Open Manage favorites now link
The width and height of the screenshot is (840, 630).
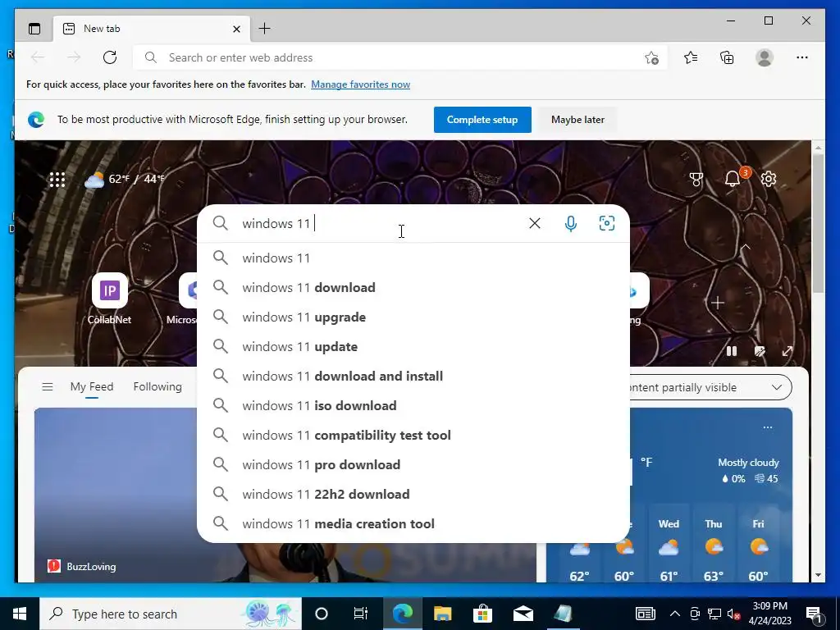pos(361,84)
